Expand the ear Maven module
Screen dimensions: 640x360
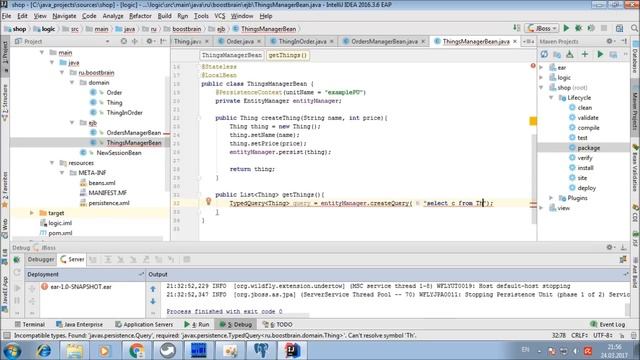coord(542,67)
